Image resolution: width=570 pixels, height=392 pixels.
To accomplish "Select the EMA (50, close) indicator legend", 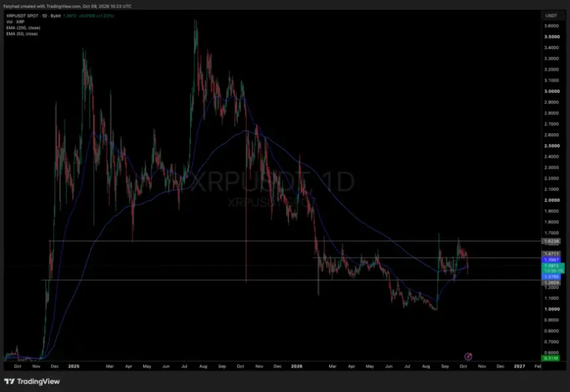I will pos(22,34).
